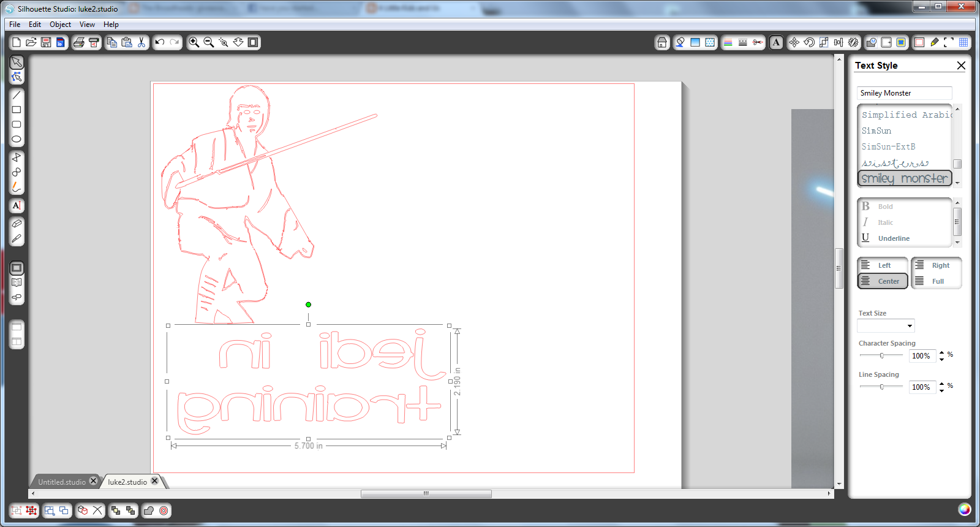The height and width of the screenshot is (527, 980).
Task: Open the Trace window icon
Action: (x=901, y=42)
